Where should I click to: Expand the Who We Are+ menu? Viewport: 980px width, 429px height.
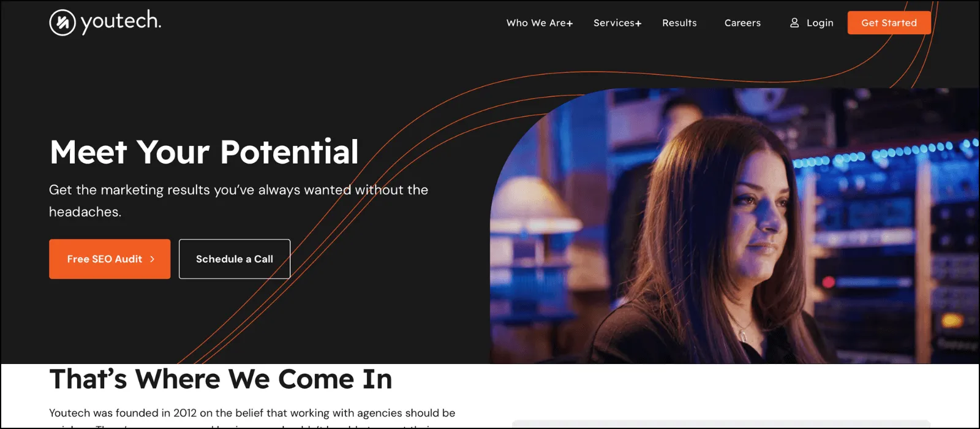pos(540,23)
